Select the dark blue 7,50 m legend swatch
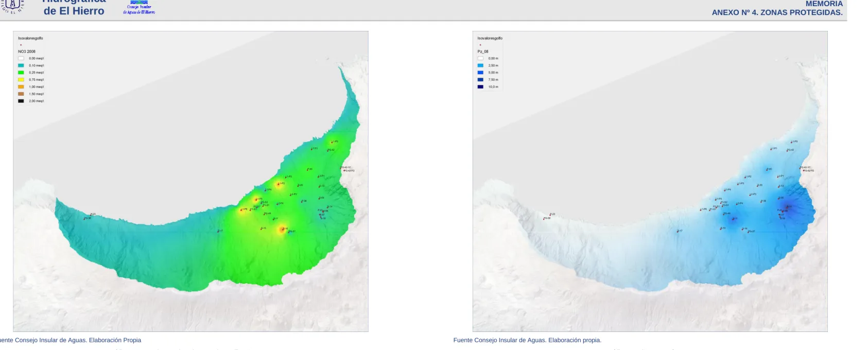This screenshot has height=350, width=868. pos(480,80)
